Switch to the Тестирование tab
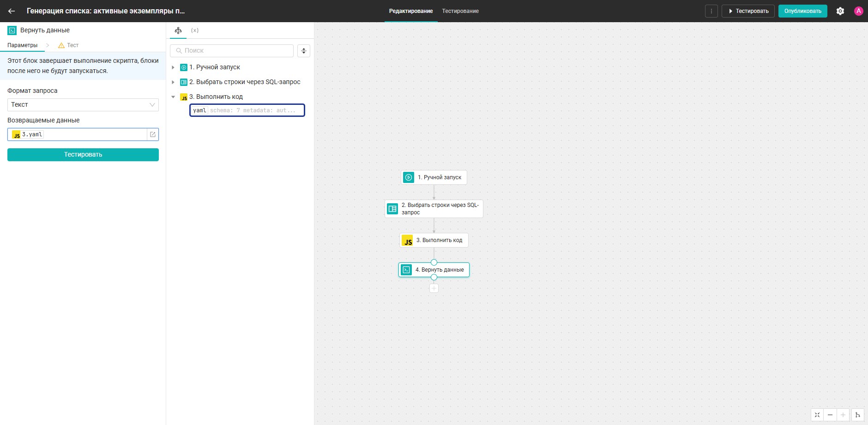 (460, 11)
